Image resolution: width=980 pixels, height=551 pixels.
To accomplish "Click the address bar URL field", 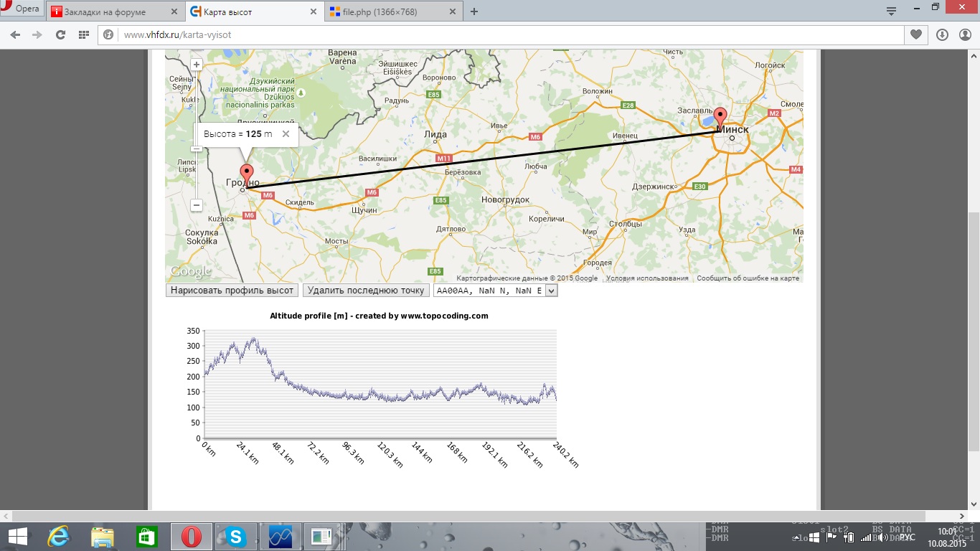I will [x=502, y=34].
